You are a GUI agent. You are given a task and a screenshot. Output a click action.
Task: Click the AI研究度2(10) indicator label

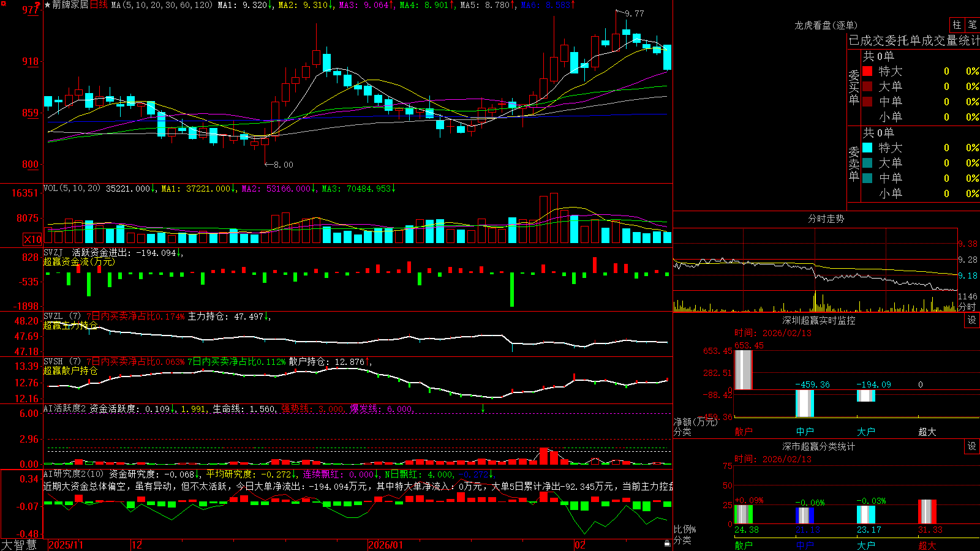(x=73, y=474)
